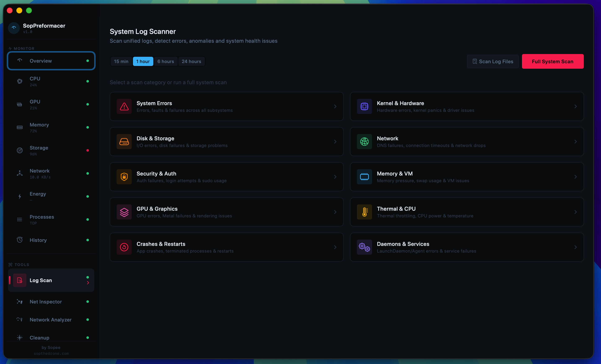601x364 pixels.
Task: Run a Full System Scan
Action: 552,61
